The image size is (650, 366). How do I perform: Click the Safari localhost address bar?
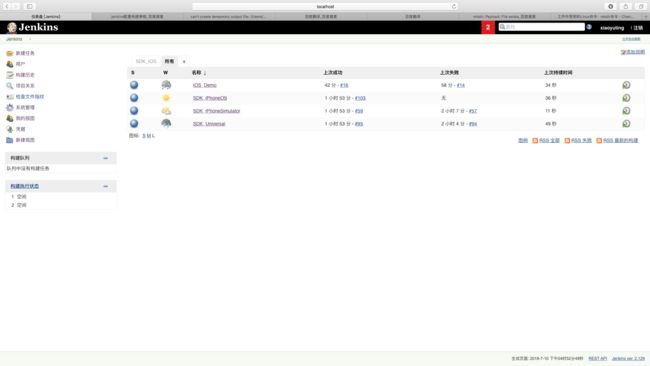click(325, 6)
